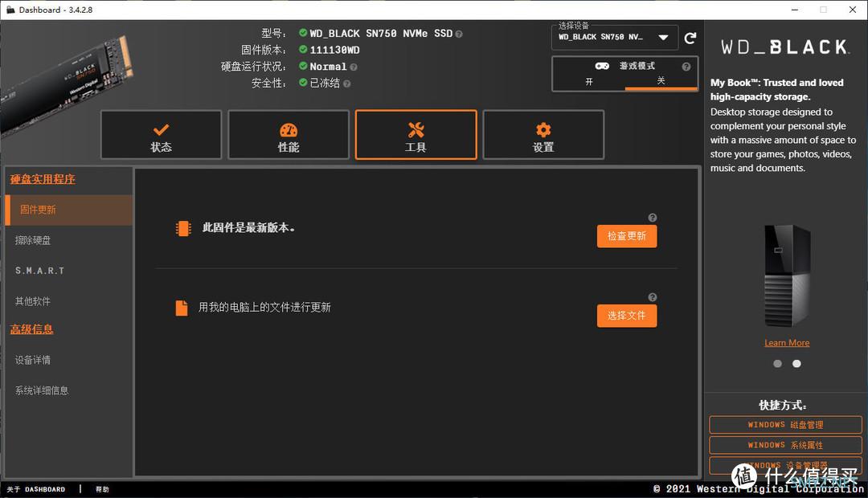
Task: Open WINDOWS 系统属性 shortcut
Action: tap(785, 445)
